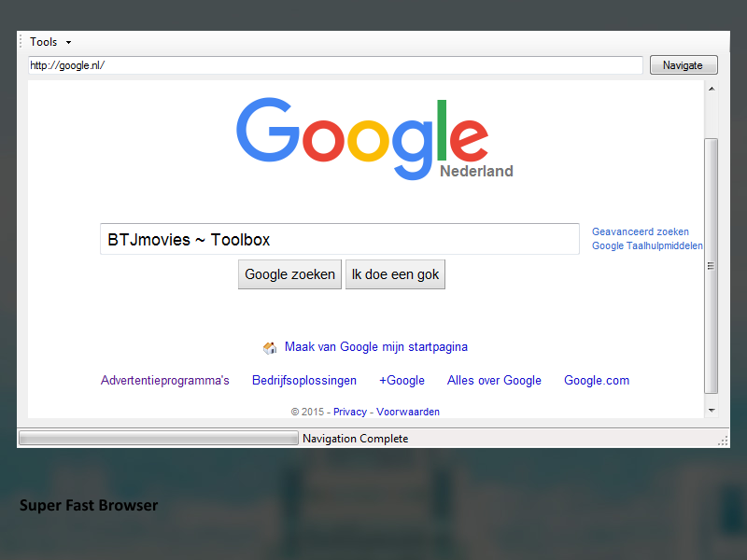The width and height of the screenshot is (747, 560).
Task: Click the navigation progress bar
Action: pos(159,438)
